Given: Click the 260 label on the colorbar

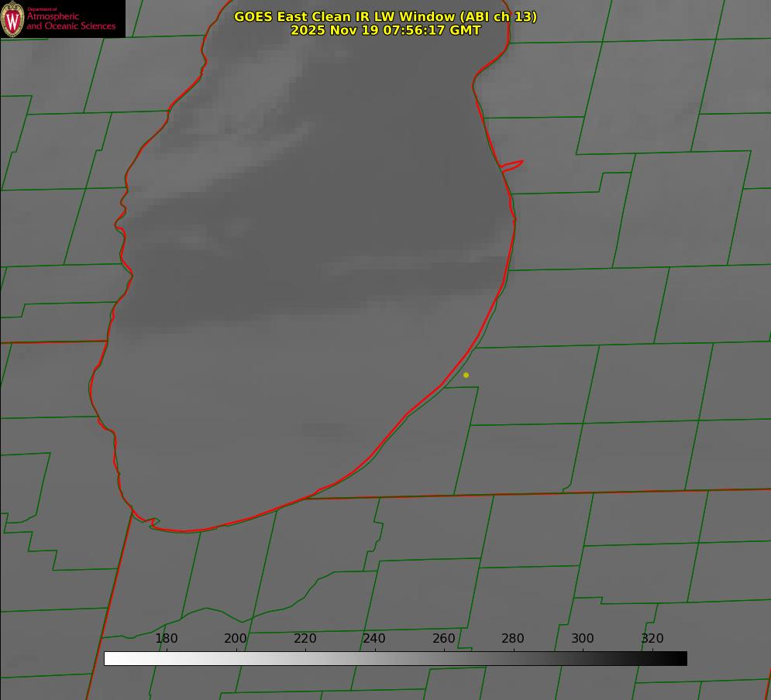Looking at the screenshot, I should click(x=444, y=639).
